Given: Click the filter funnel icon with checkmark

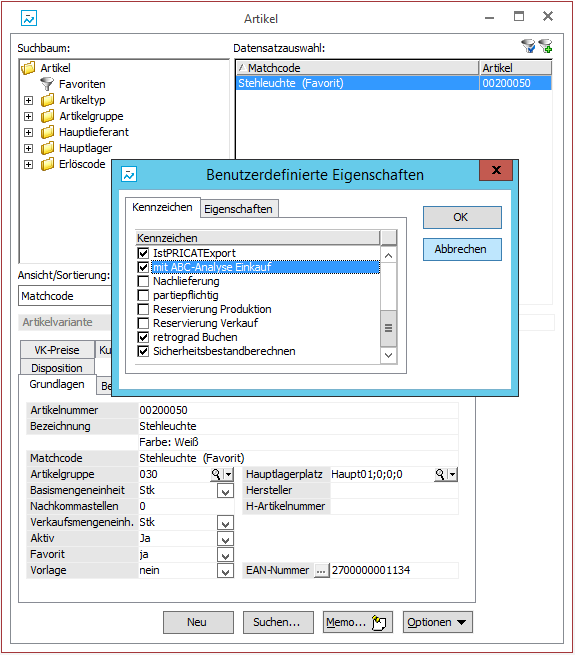Looking at the screenshot, I should pos(528,46).
